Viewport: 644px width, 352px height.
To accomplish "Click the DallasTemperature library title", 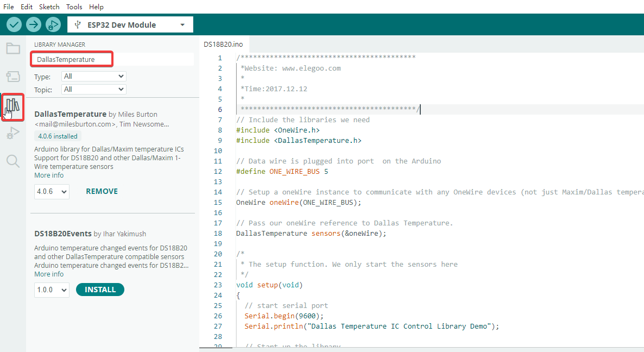I will click(x=70, y=114).
